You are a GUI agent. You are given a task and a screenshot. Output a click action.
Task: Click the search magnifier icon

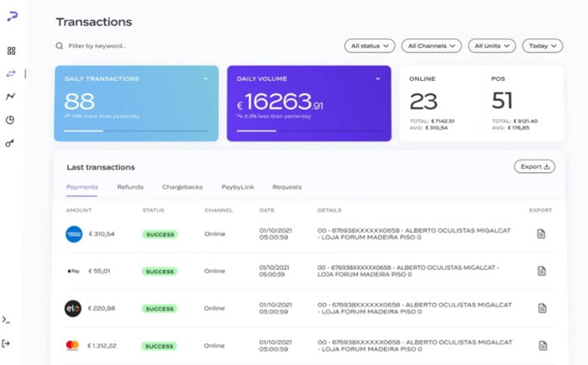coord(60,45)
